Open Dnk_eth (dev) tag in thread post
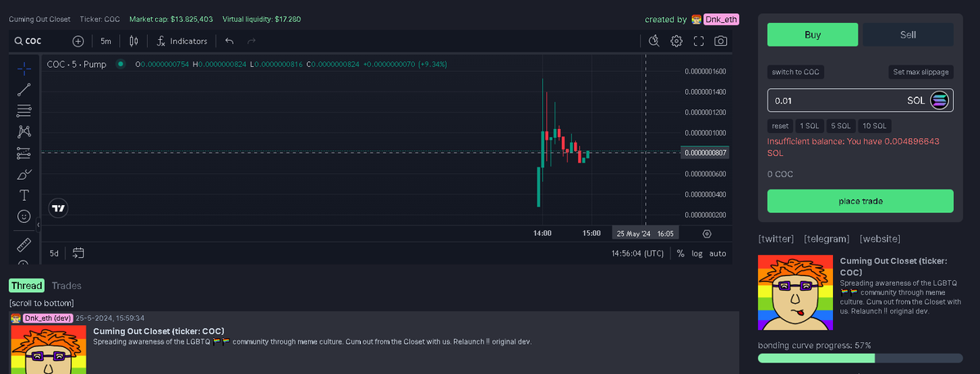Screen dimensions: 980x374 pyautogui.click(x=47, y=318)
